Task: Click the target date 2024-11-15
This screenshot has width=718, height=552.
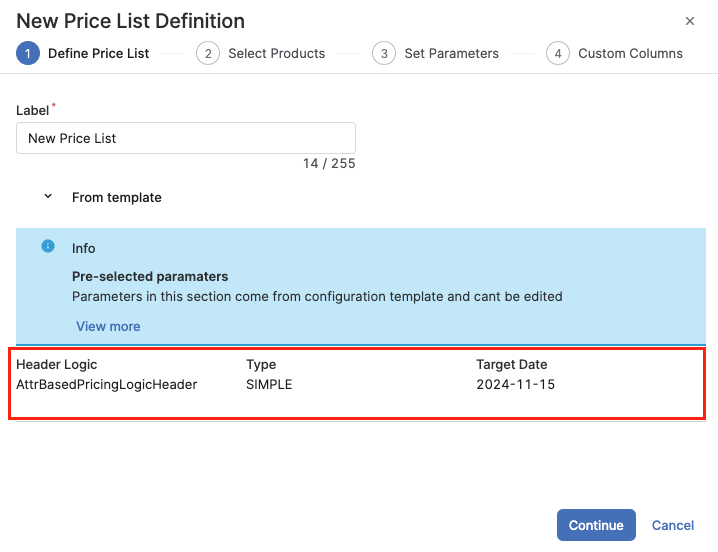Action: (515, 384)
